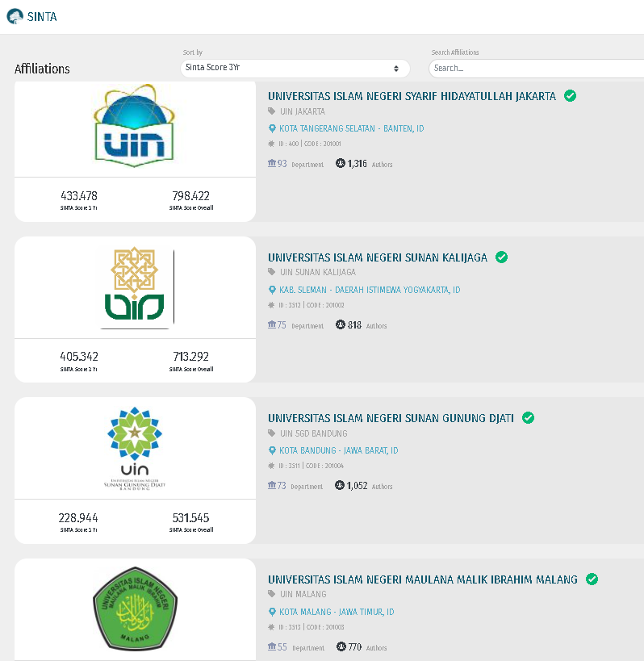Click verified checkmark badge beside UIN Jakarta

point(571,96)
